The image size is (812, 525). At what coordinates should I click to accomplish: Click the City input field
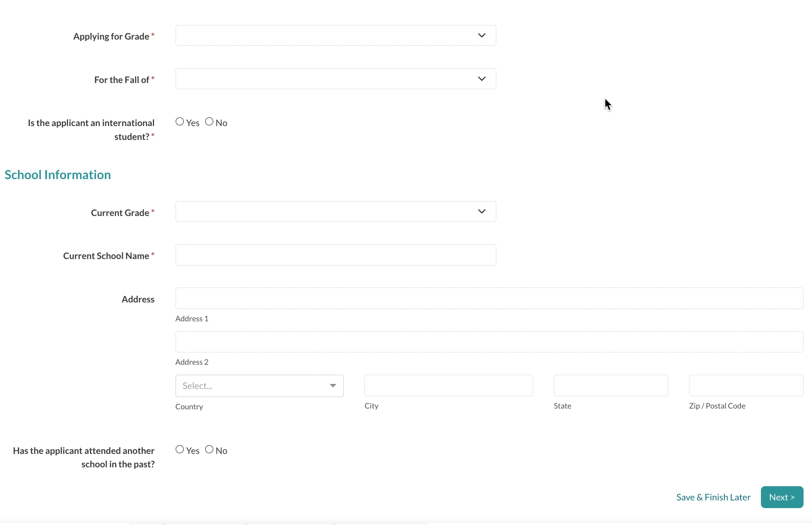tap(449, 385)
